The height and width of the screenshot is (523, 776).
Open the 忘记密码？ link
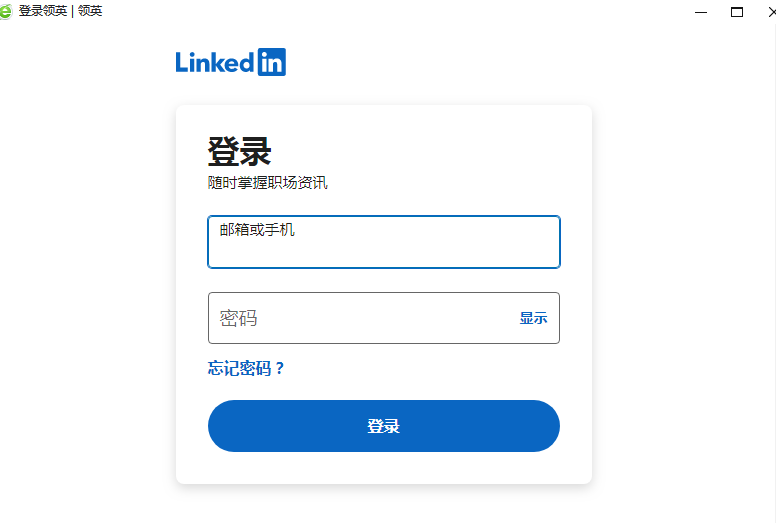(x=246, y=368)
